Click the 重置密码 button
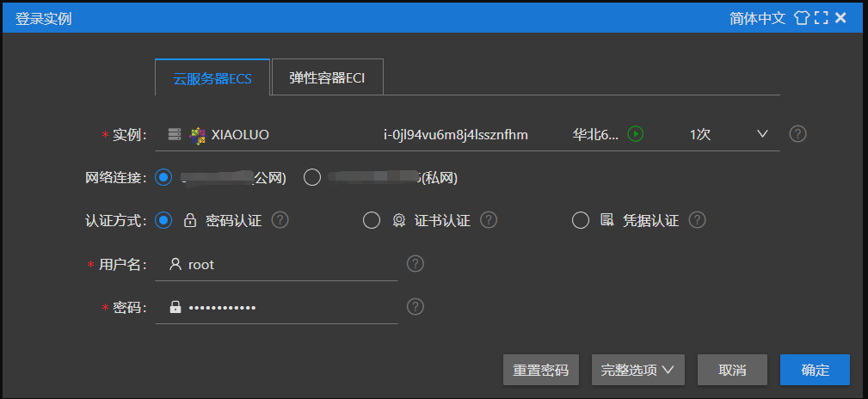The width and height of the screenshot is (868, 399). (541, 370)
